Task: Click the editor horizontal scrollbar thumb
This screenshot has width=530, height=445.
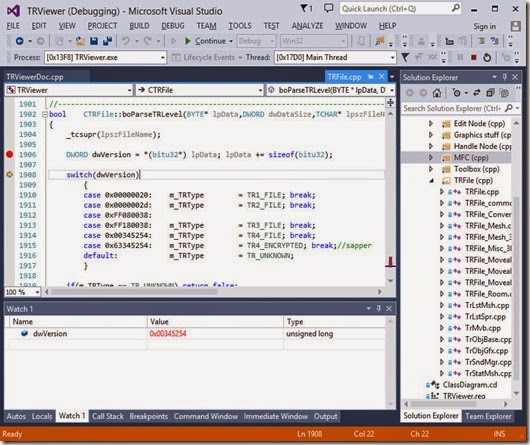Action: [x=134, y=292]
